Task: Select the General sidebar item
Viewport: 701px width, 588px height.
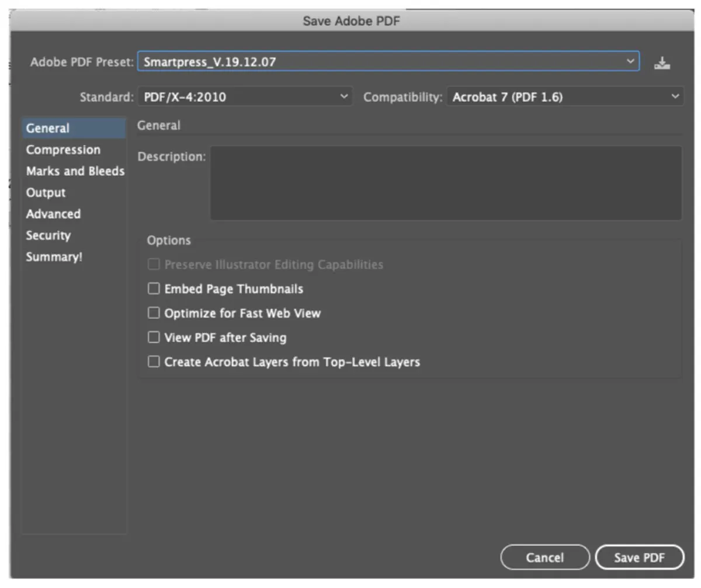Action: (47, 128)
